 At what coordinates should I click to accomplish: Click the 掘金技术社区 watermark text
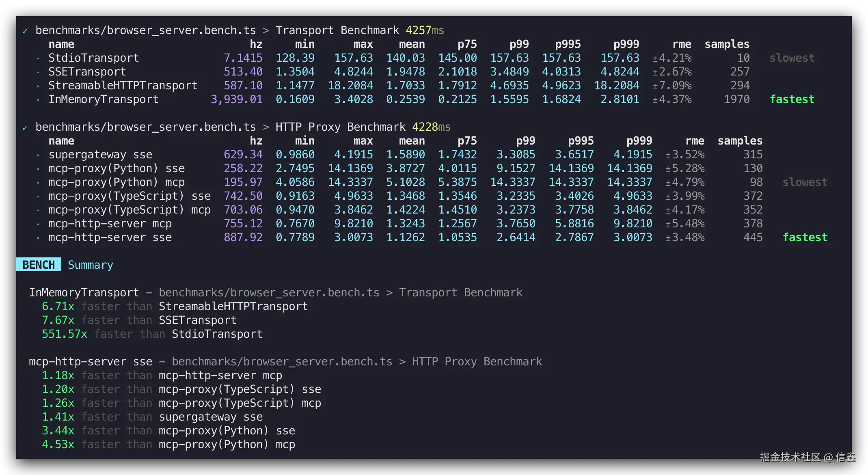790,457
